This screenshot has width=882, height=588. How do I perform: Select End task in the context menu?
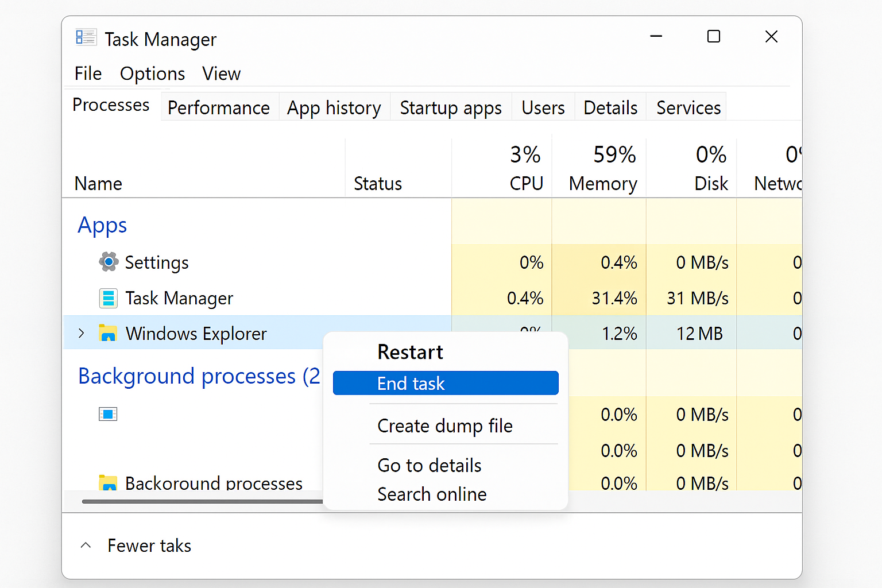(x=445, y=383)
